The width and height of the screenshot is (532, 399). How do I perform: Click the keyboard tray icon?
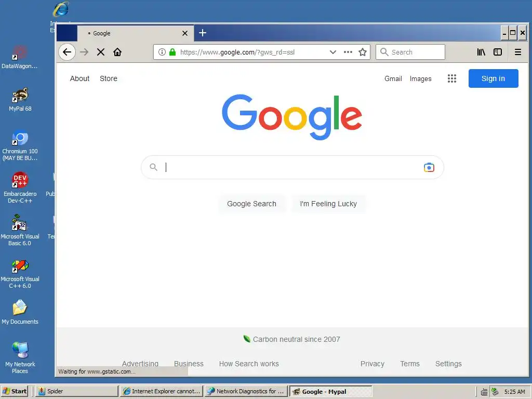point(484,392)
